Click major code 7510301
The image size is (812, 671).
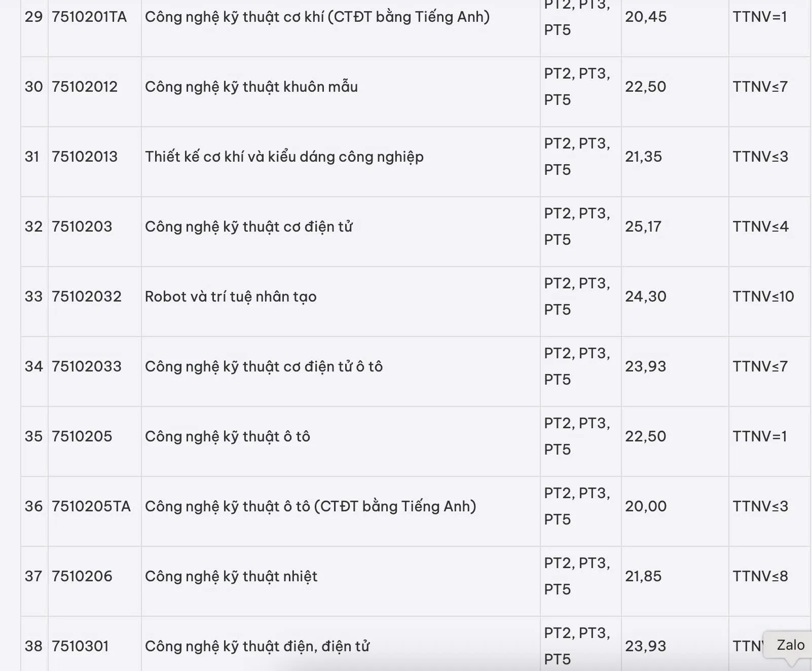point(80,647)
